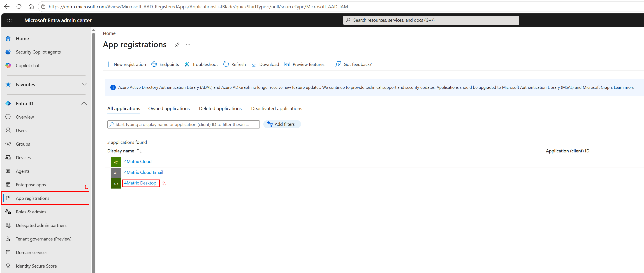This screenshot has width=644, height=273.
Task: Click the Overview info icon in sidebar
Action: point(8,117)
